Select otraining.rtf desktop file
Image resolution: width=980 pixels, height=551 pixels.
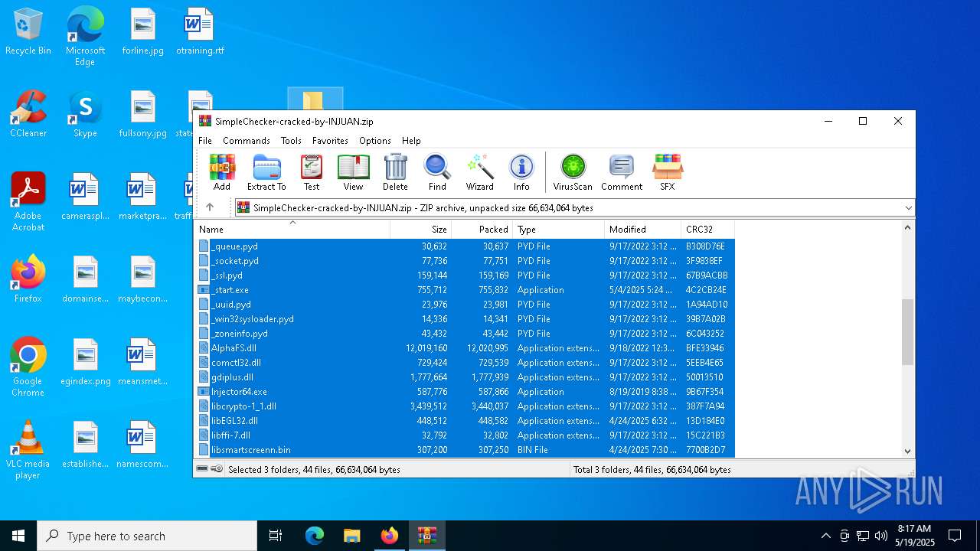point(200,33)
